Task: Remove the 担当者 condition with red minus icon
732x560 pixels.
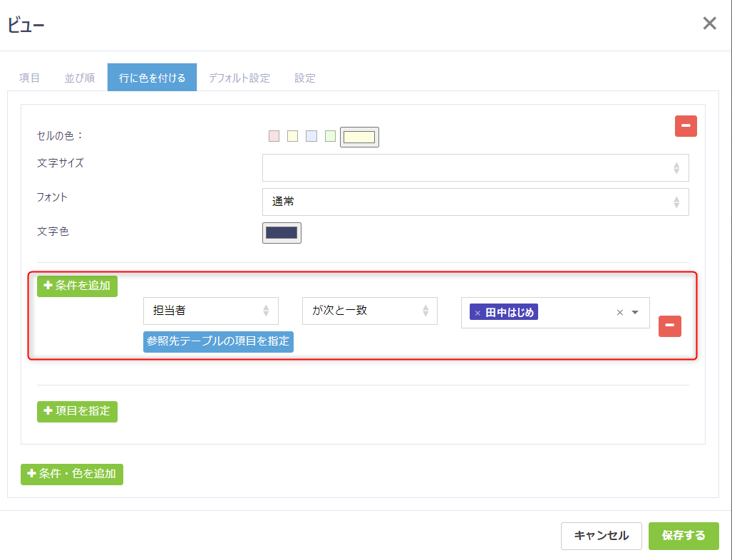Action: pos(669,326)
